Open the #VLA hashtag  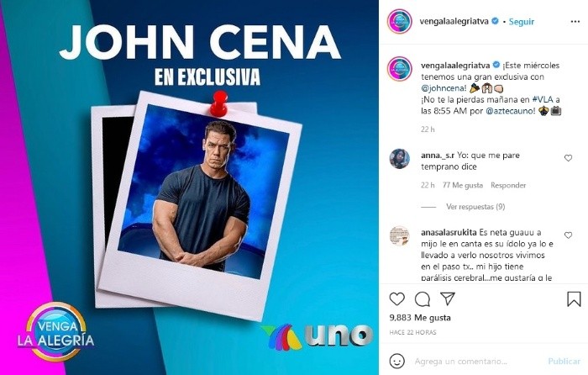[543, 99]
